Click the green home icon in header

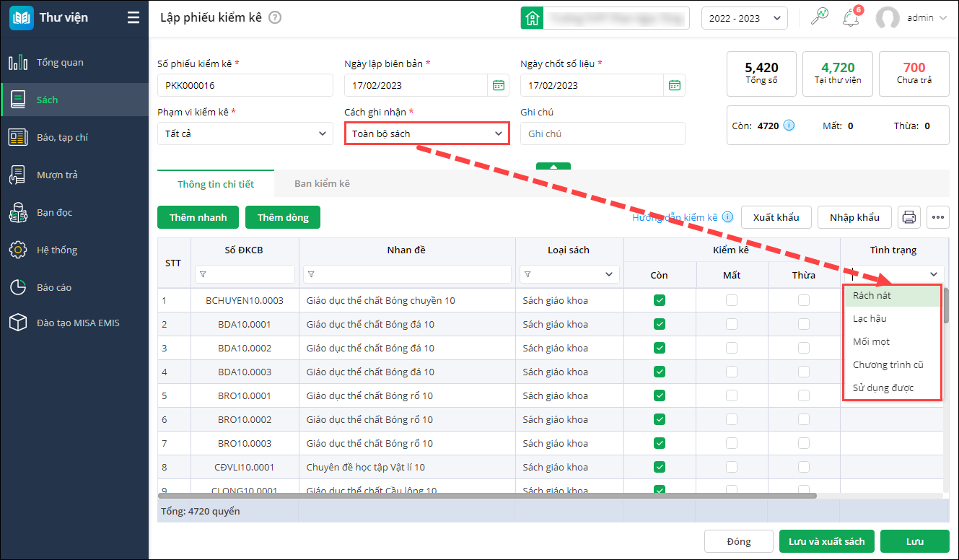(x=532, y=18)
